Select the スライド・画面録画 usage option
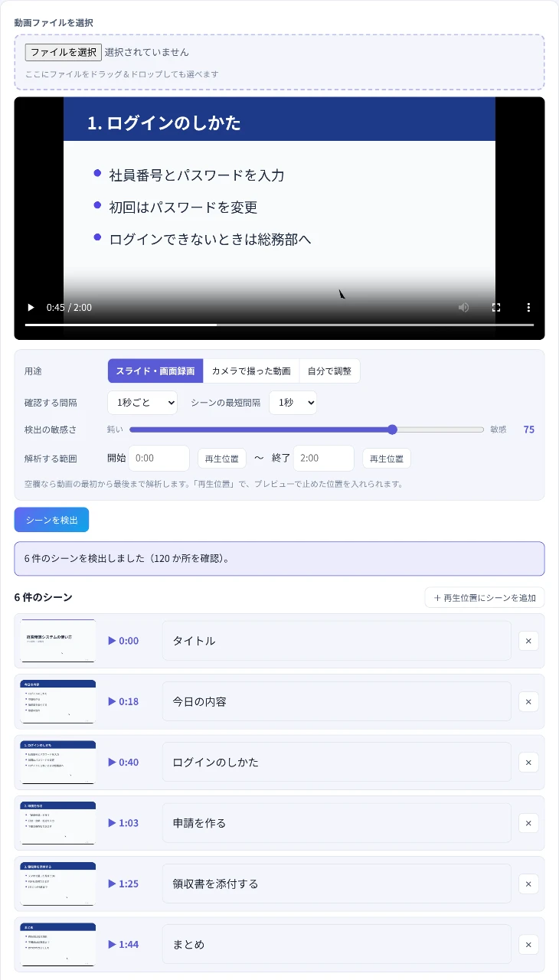Image resolution: width=559 pixels, height=980 pixels. [x=155, y=371]
